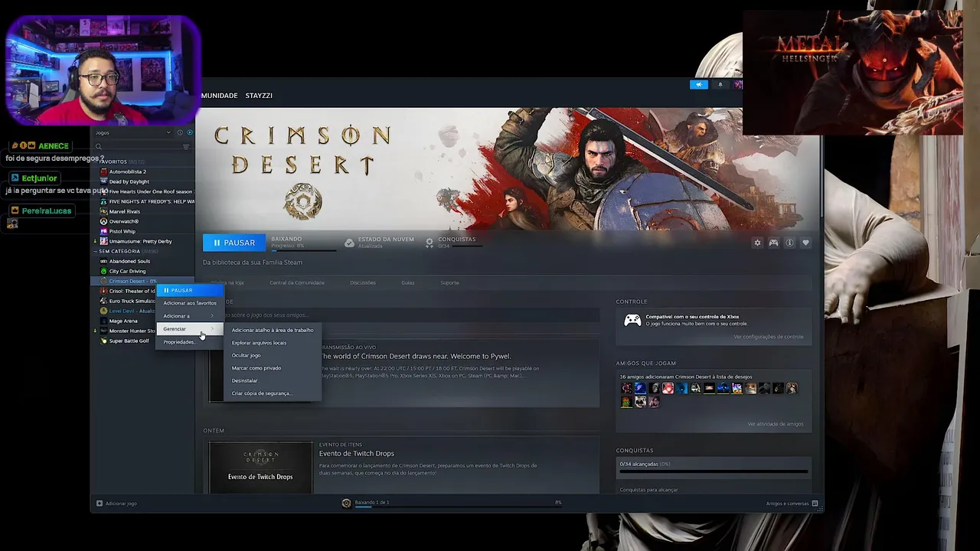This screenshot has height=551, width=980.
Task: Click the download game icon in bottom bar
Action: pyautogui.click(x=346, y=503)
